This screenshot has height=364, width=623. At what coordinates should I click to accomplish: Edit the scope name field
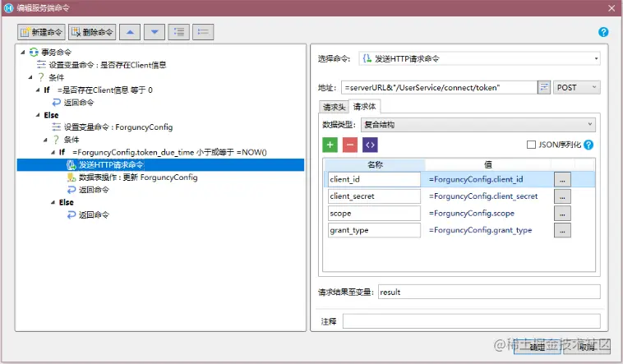tap(374, 214)
